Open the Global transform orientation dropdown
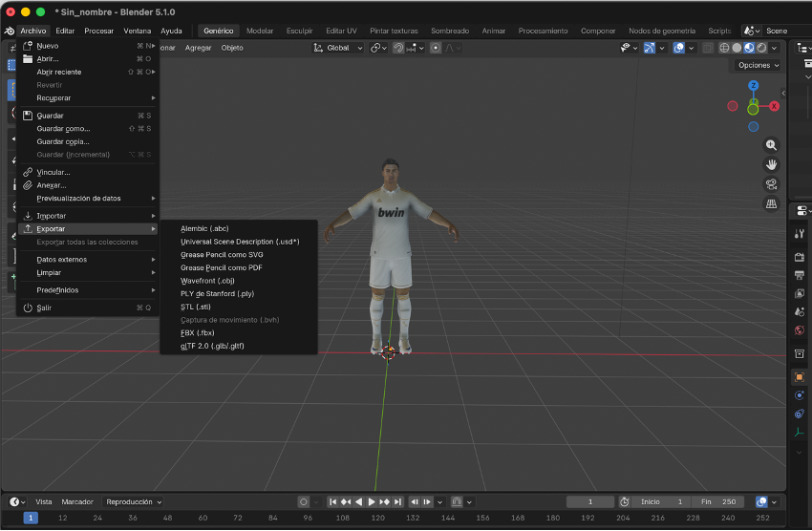This screenshot has height=531, width=812. click(x=339, y=48)
